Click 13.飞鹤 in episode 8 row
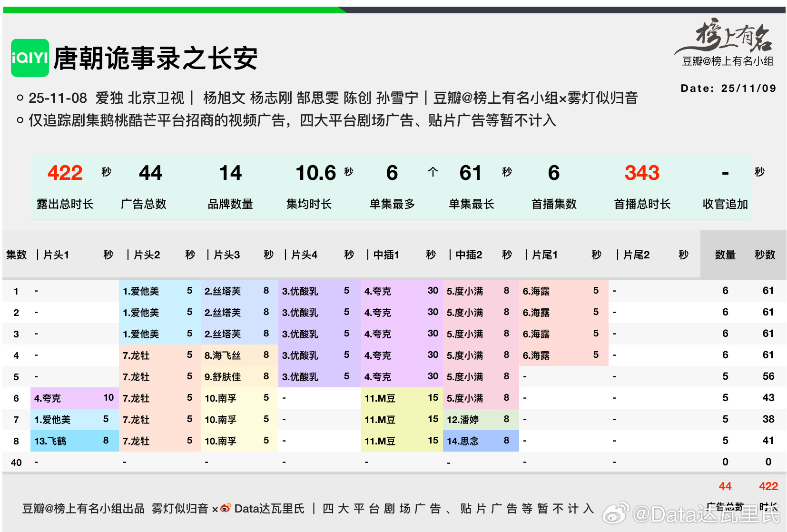Screen dimensions: 787x532 coord(50,441)
